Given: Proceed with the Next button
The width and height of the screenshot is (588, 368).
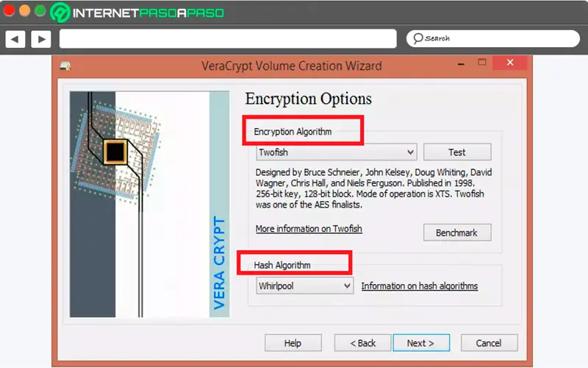Looking at the screenshot, I should pyautogui.click(x=421, y=343).
